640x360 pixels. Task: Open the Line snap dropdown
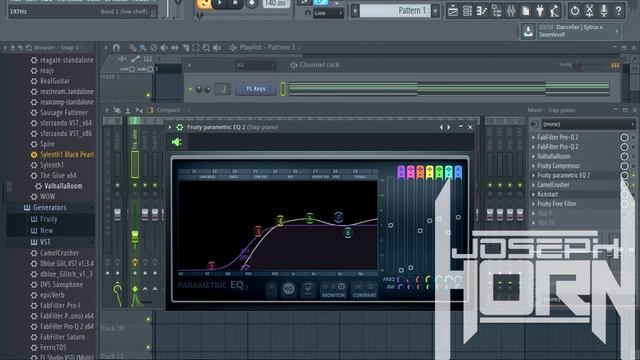pos(328,13)
